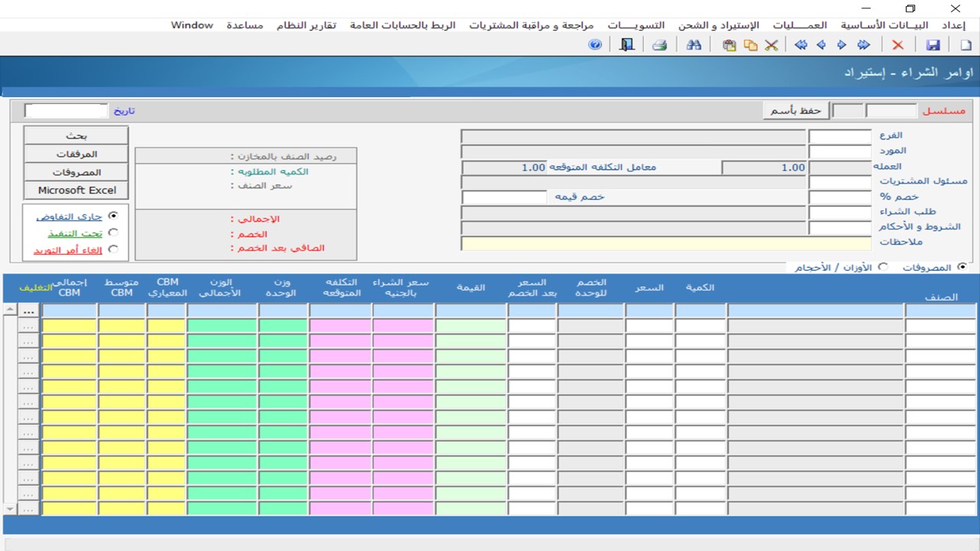Click the Microsoft Excel button

coord(77,191)
